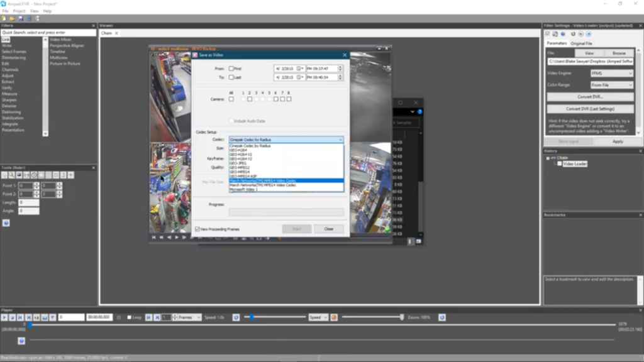644x362 pixels.
Task: Adjust the Zoom slider handle
Action: 402,317
